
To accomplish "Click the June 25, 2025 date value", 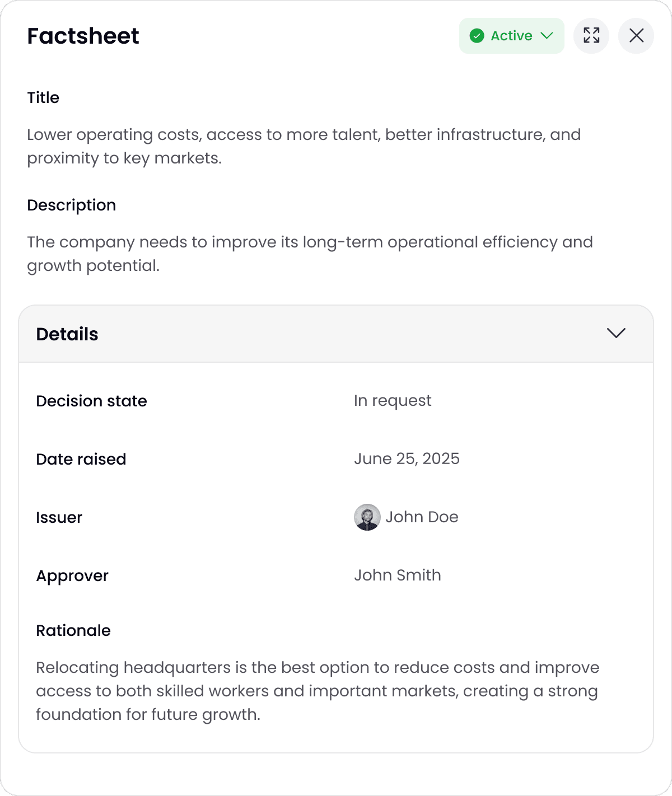I will pyautogui.click(x=407, y=459).
